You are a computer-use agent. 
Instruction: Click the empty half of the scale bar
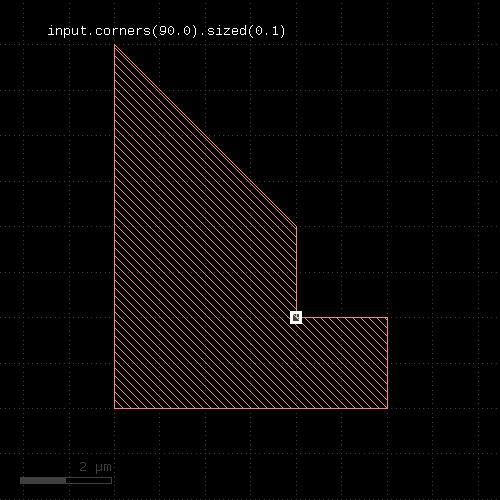[x=89, y=480]
